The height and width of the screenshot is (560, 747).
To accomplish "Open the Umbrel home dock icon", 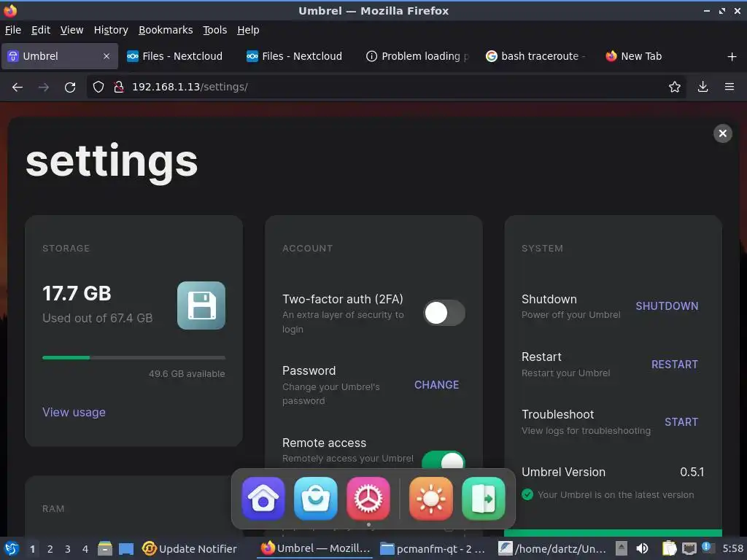I will (263, 499).
